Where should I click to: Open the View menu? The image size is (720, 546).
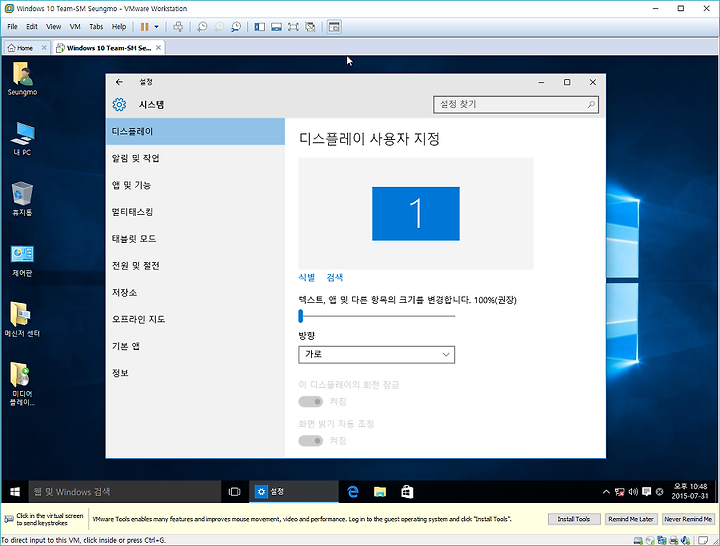[53, 27]
